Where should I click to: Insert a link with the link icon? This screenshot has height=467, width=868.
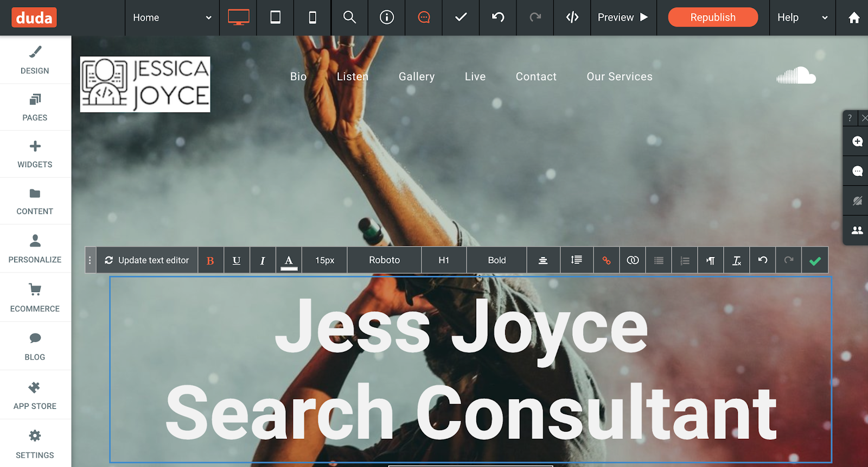coord(607,260)
